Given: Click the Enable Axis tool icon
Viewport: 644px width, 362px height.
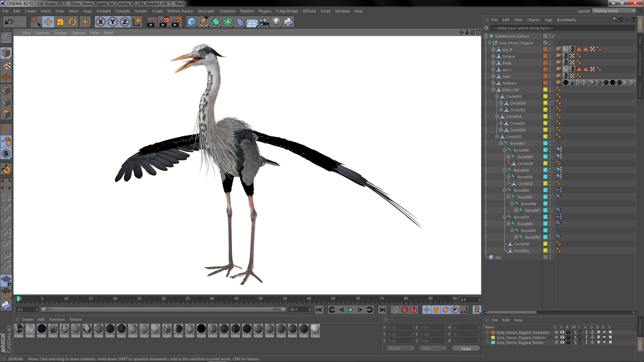Looking at the screenshot, I should (6, 129).
